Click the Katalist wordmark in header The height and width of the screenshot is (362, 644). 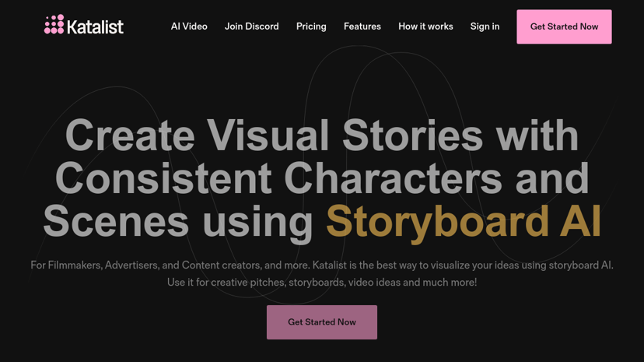(x=95, y=27)
